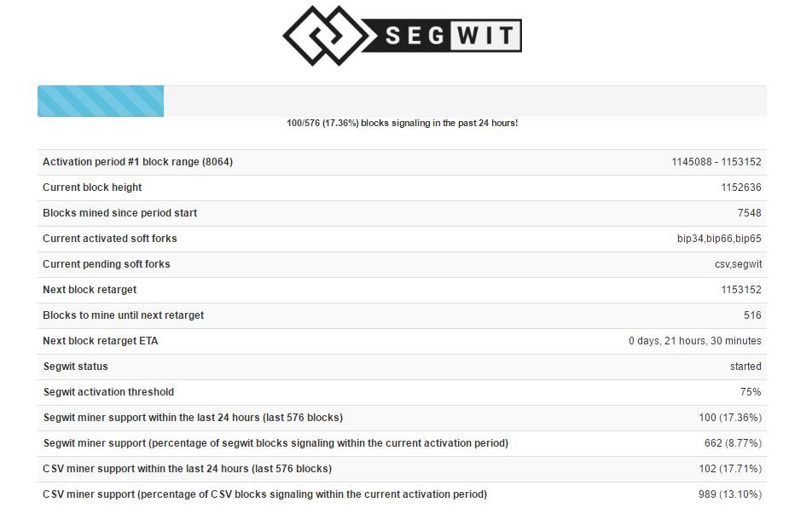Click the Segwit status value started
This screenshot has height=520, width=812.
[x=745, y=367]
